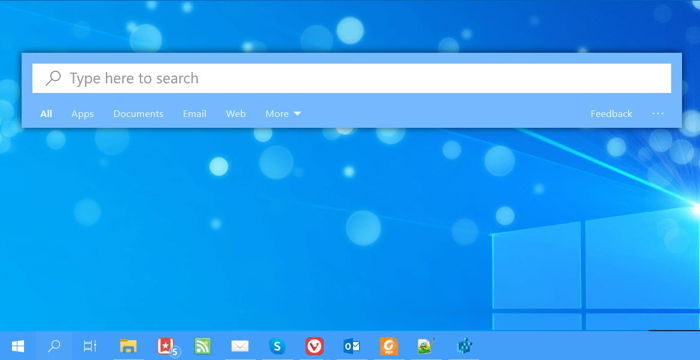Image resolution: width=700 pixels, height=360 pixels.
Task: Launch the Vivaldi browser
Action: coord(314,346)
